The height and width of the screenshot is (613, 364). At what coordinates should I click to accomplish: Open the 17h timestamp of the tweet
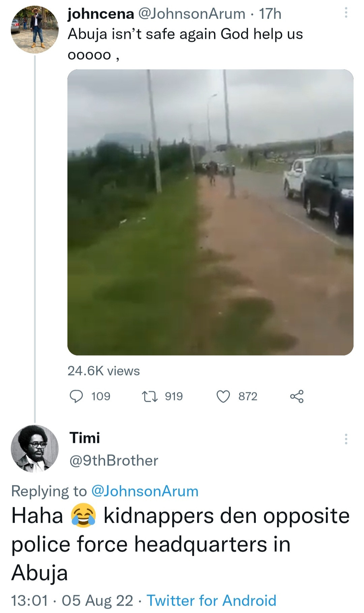tap(270, 14)
